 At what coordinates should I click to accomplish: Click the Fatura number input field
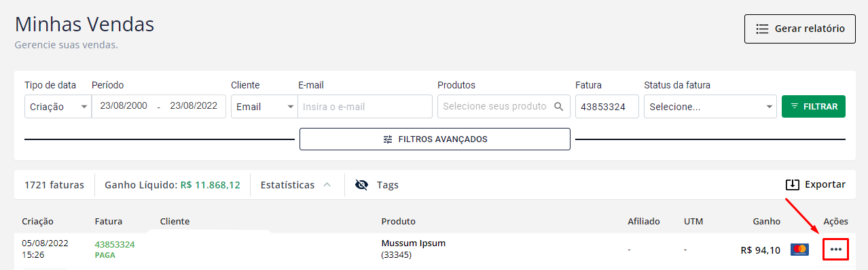pyautogui.click(x=607, y=106)
